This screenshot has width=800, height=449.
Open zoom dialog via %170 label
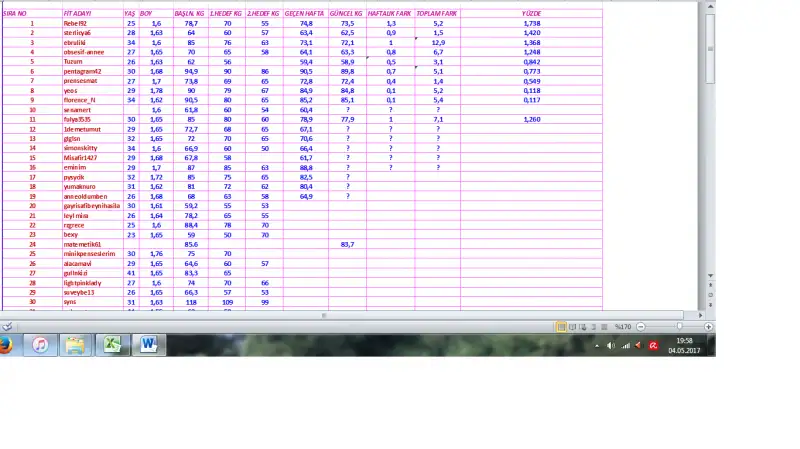click(x=623, y=327)
